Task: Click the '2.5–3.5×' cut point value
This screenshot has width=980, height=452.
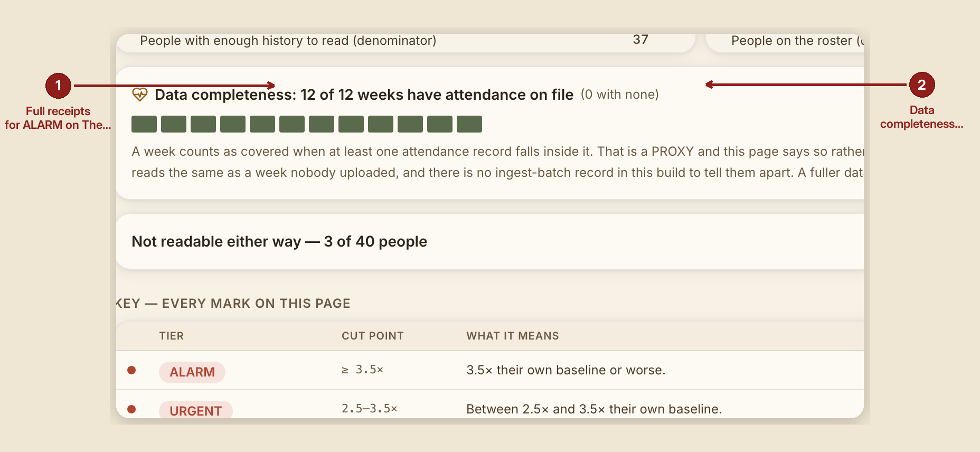Action: tap(370, 409)
